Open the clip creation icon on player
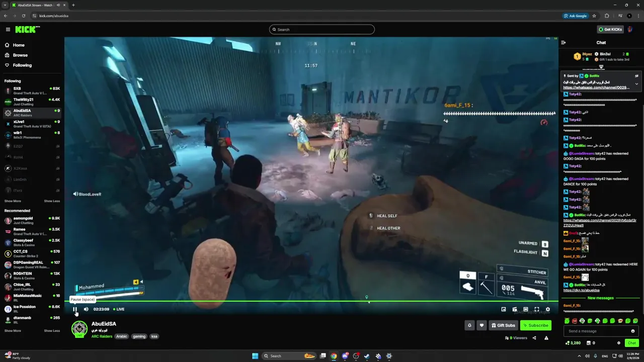 pos(515,309)
